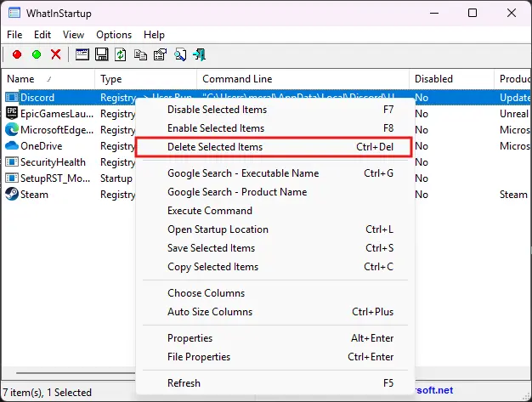
Task: Choose Refresh in context menu
Action: pyautogui.click(x=274, y=383)
